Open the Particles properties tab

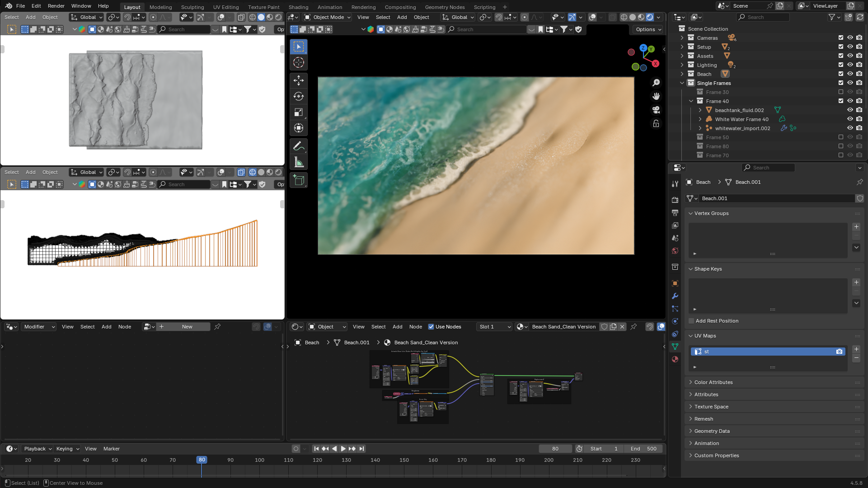[675, 309]
